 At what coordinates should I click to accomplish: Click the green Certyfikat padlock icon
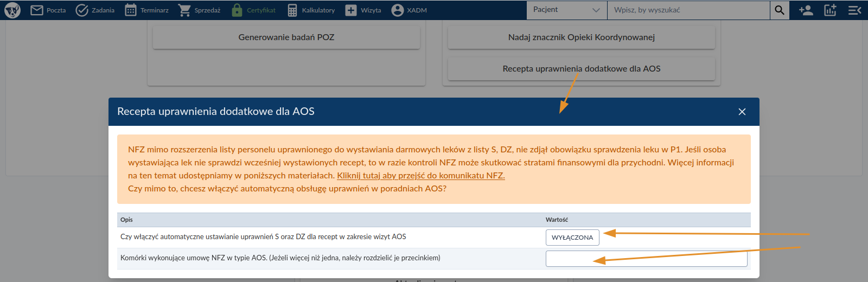click(x=237, y=10)
